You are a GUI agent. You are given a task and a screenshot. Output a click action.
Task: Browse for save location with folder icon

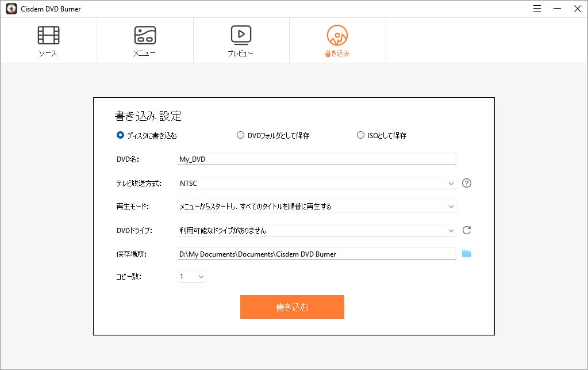click(467, 254)
